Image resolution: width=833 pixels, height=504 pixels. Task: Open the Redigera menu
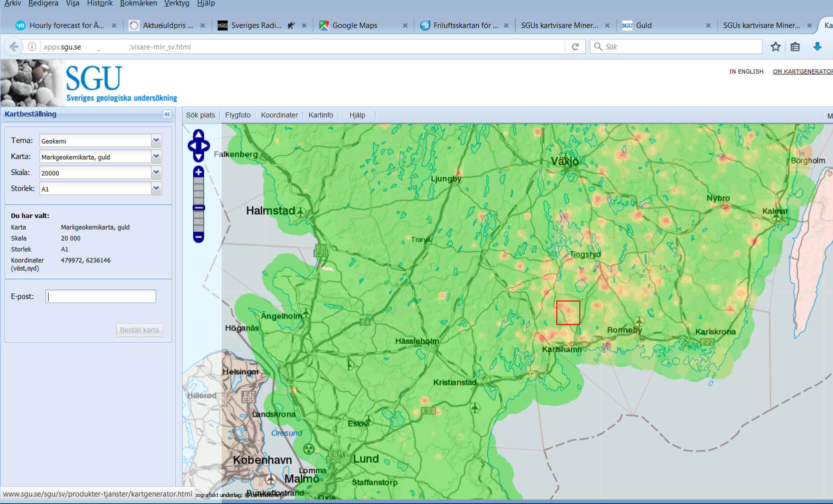43,3
